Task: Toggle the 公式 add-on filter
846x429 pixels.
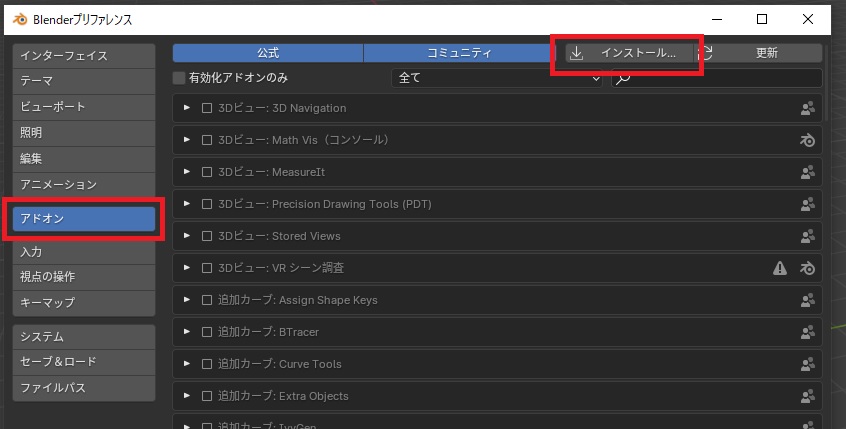Action: pyautogui.click(x=268, y=53)
